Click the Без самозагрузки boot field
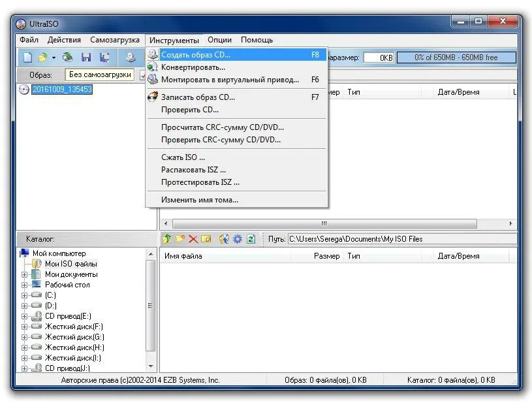Viewport: 532px width, 403px height. coord(100,74)
